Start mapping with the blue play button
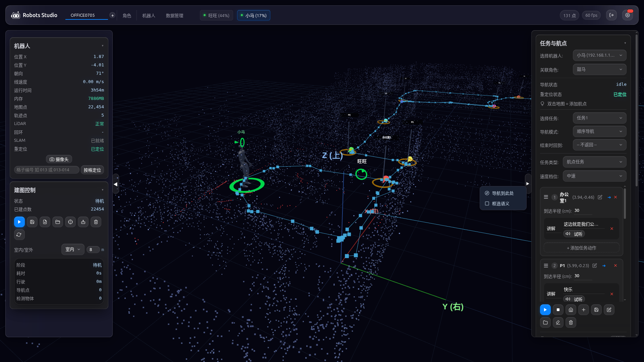Screen dimensions: 644x362 19,222
